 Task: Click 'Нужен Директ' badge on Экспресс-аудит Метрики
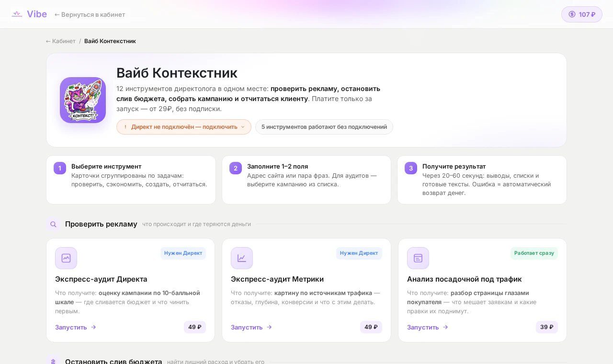pos(359,253)
